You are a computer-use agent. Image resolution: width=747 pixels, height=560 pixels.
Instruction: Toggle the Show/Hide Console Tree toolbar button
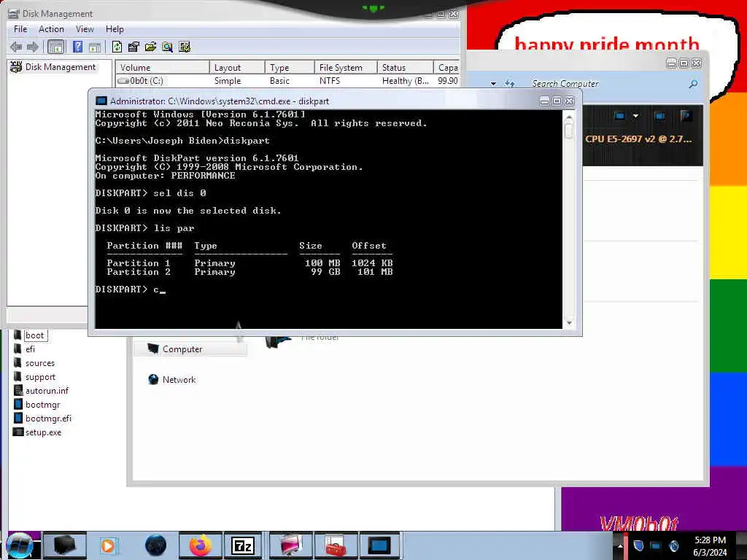click(55, 47)
